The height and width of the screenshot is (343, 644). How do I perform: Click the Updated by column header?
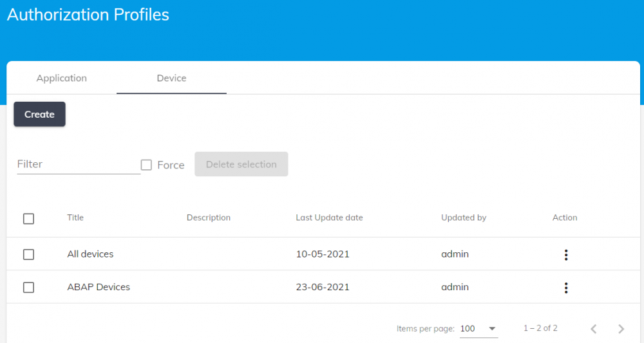[x=463, y=218]
